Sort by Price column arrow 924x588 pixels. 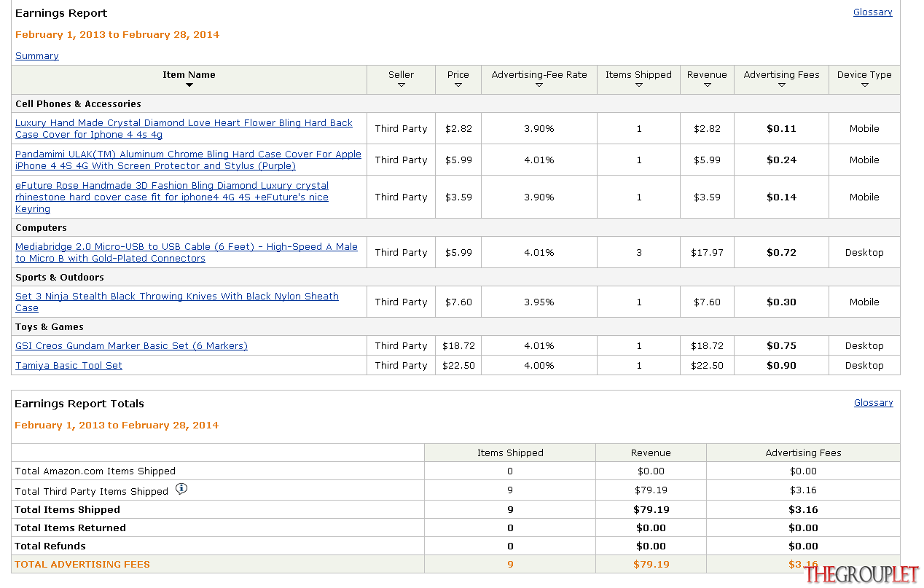point(458,85)
